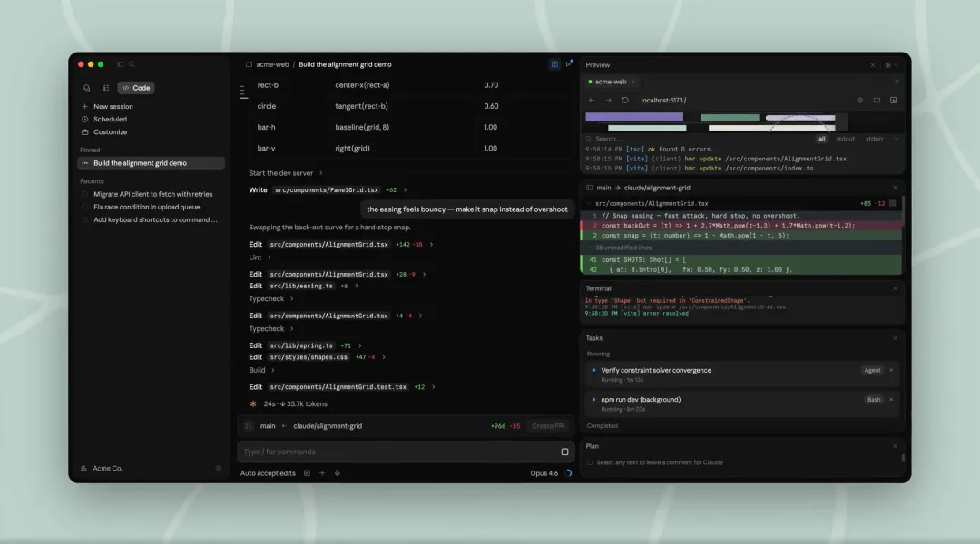Click the play icon with blue dot in header
The image size is (980, 544).
569,63
